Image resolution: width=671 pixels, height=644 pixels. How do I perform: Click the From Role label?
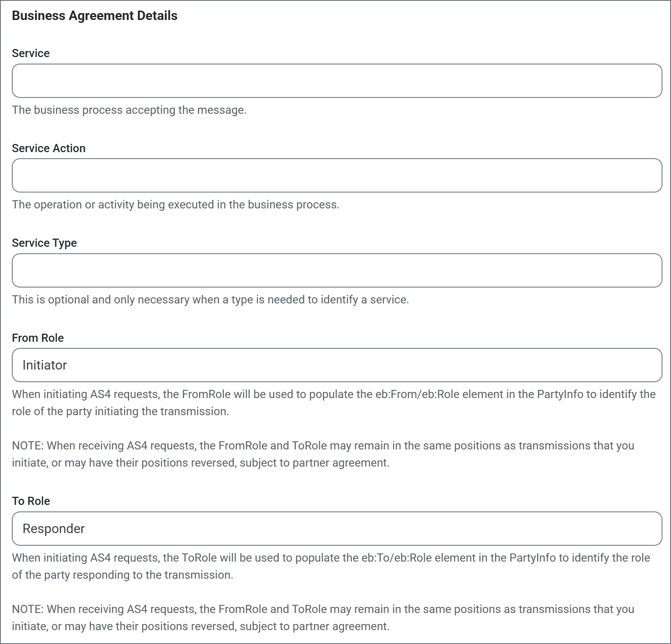pos(38,338)
